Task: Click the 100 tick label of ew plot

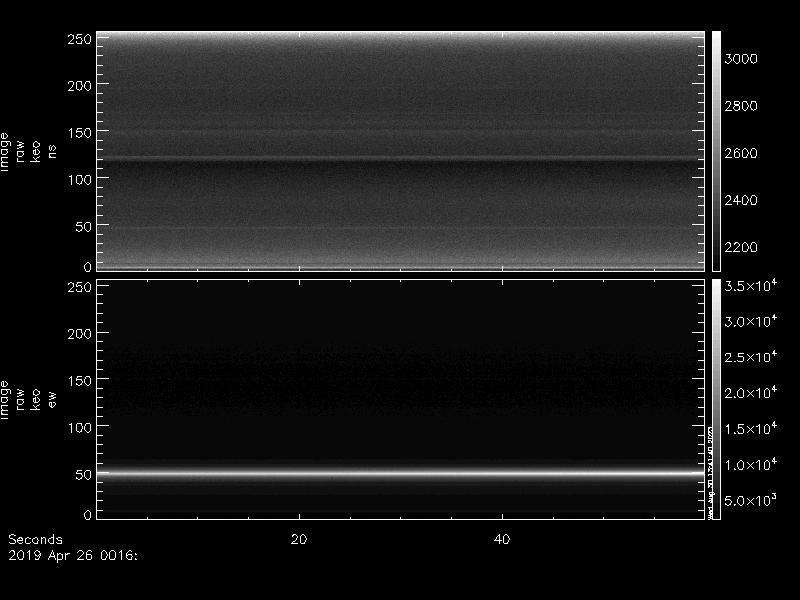Action: click(x=80, y=428)
